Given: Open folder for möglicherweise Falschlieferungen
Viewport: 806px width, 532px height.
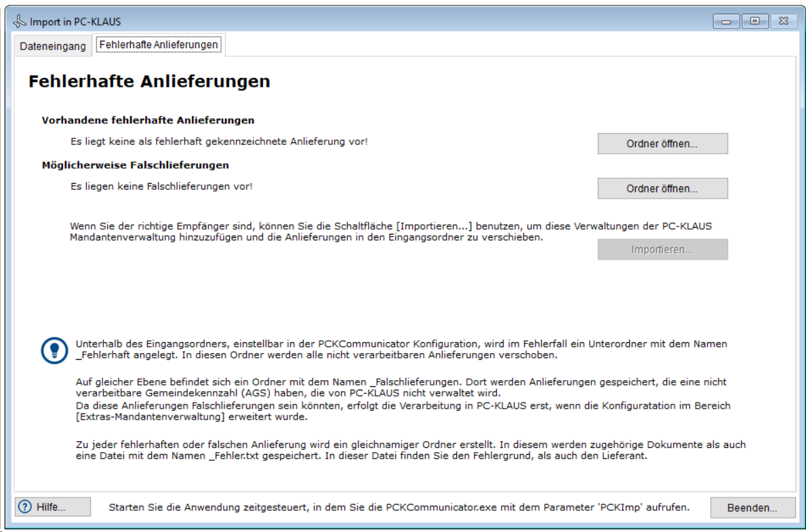Looking at the screenshot, I should (x=662, y=188).
